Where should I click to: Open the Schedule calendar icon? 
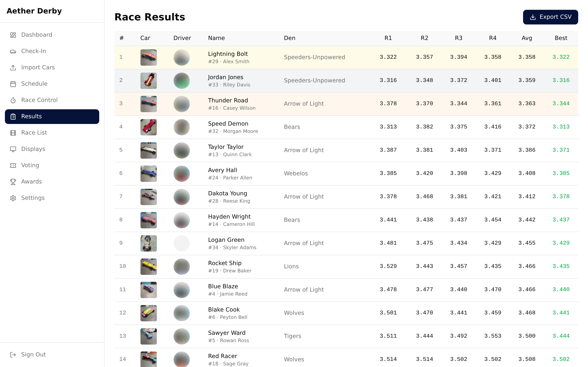13,84
